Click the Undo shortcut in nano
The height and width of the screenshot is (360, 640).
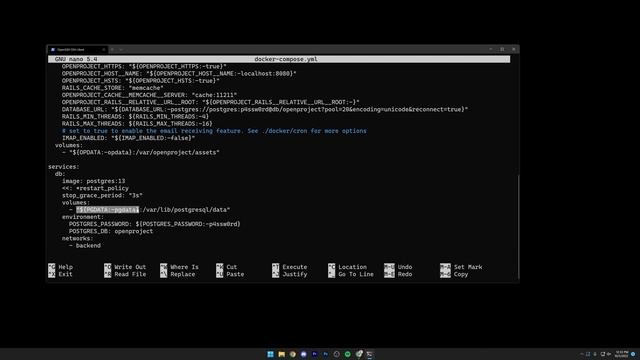coord(398,267)
